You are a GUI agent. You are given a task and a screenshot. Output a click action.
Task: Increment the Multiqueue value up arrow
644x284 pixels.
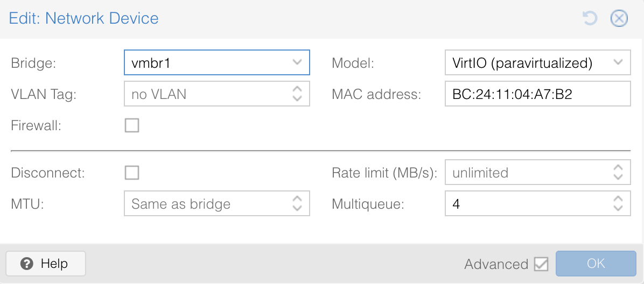point(618,199)
